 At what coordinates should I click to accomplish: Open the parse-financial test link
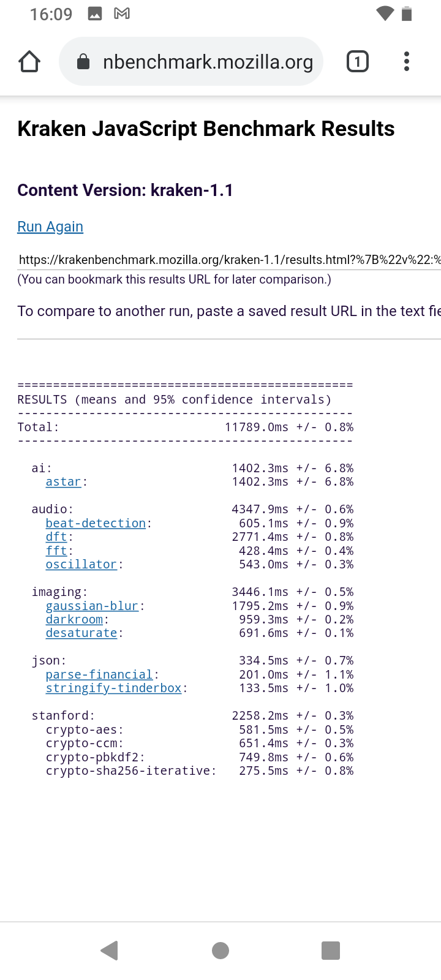click(99, 675)
